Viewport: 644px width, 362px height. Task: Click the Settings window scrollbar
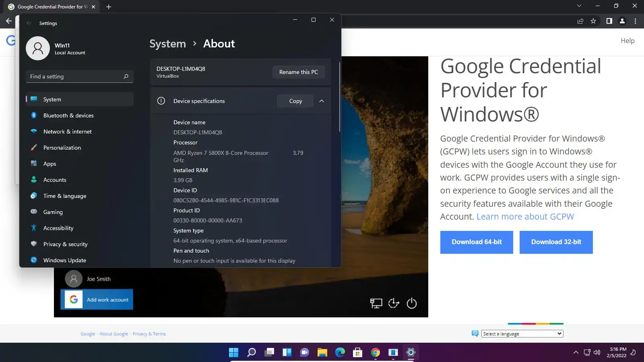340,97
